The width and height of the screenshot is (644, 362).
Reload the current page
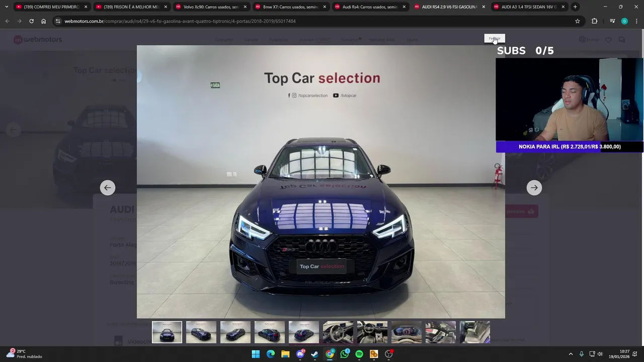31,21
